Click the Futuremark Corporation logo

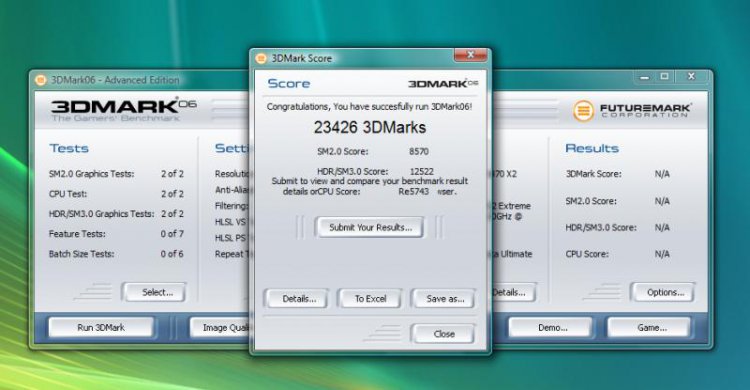pos(632,111)
